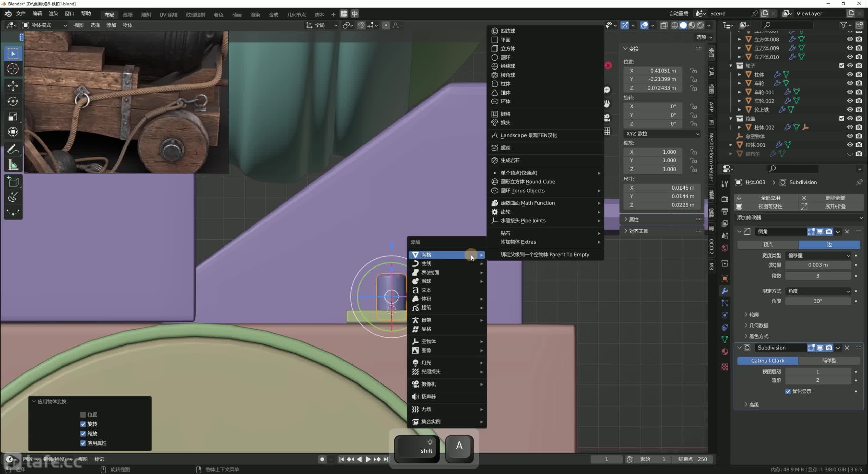Screen dimensions: 868x474
Task: Jump to timeline start frame
Action: tap(341, 459)
